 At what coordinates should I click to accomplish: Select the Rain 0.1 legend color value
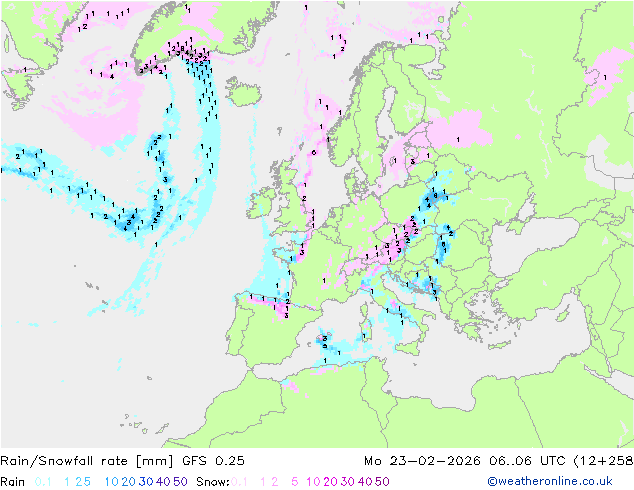pyautogui.click(x=43, y=482)
